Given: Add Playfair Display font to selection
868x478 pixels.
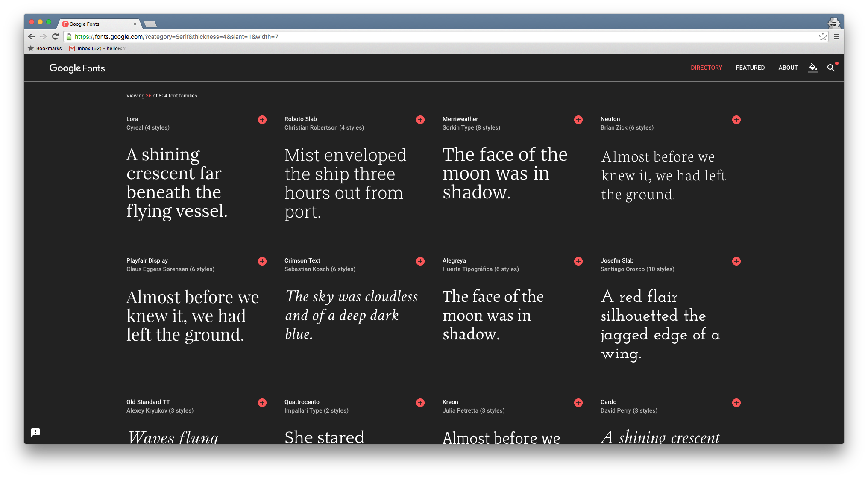Looking at the screenshot, I should click(x=262, y=261).
